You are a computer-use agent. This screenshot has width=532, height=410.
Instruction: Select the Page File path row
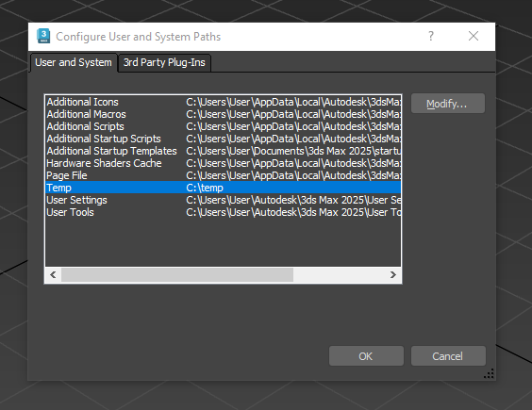pyautogui.click(x=224, y=175)
